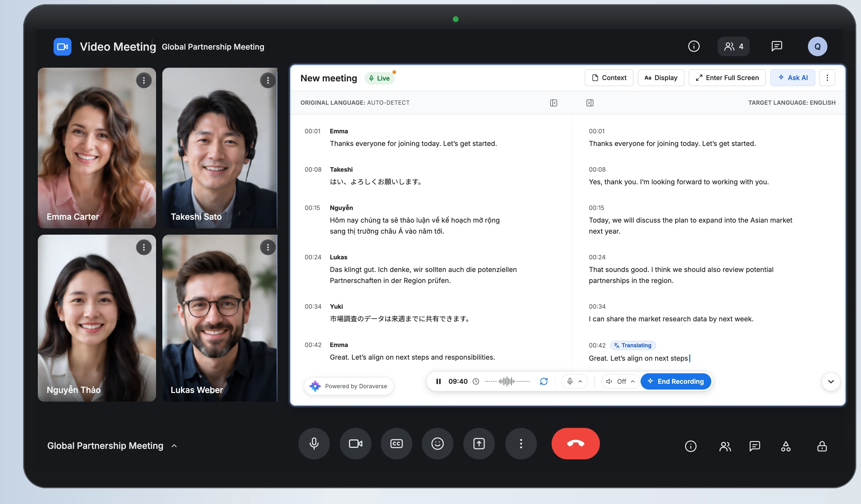Image resolution: width=861 pixels, height=504 pixels.
Task: Open options menu on Emma Carter's tile
Action: 144,81
